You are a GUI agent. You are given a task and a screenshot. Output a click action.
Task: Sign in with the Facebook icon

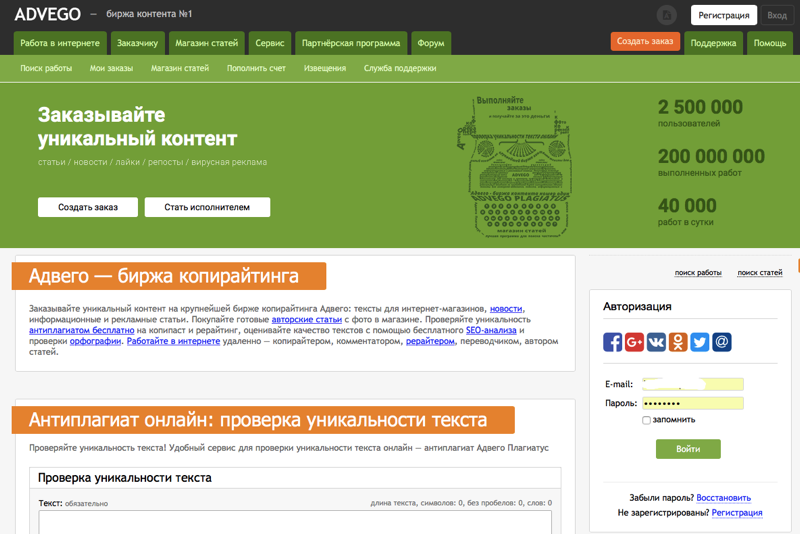[612, 342]
